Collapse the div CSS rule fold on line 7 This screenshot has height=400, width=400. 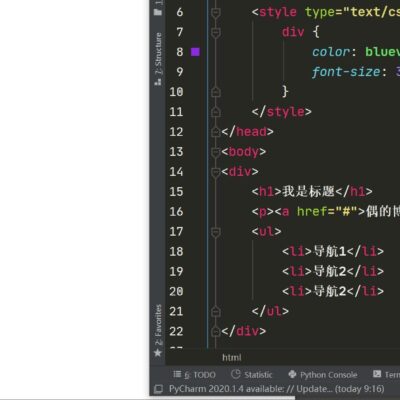216,33
